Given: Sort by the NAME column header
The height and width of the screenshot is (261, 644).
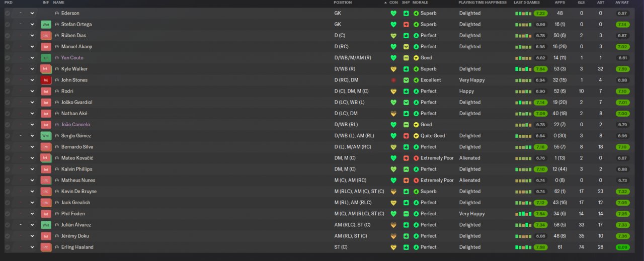Looking at the screenshot, I should click(58, 3).
